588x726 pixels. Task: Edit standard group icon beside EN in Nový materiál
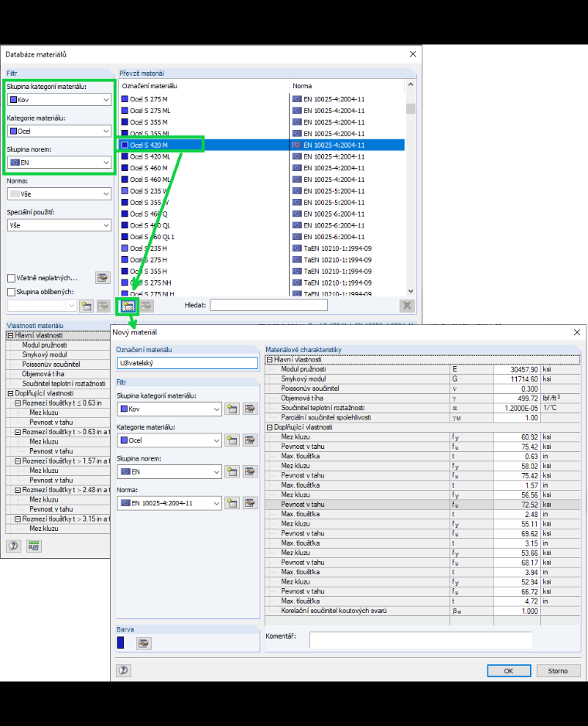[x=250, y=471]
